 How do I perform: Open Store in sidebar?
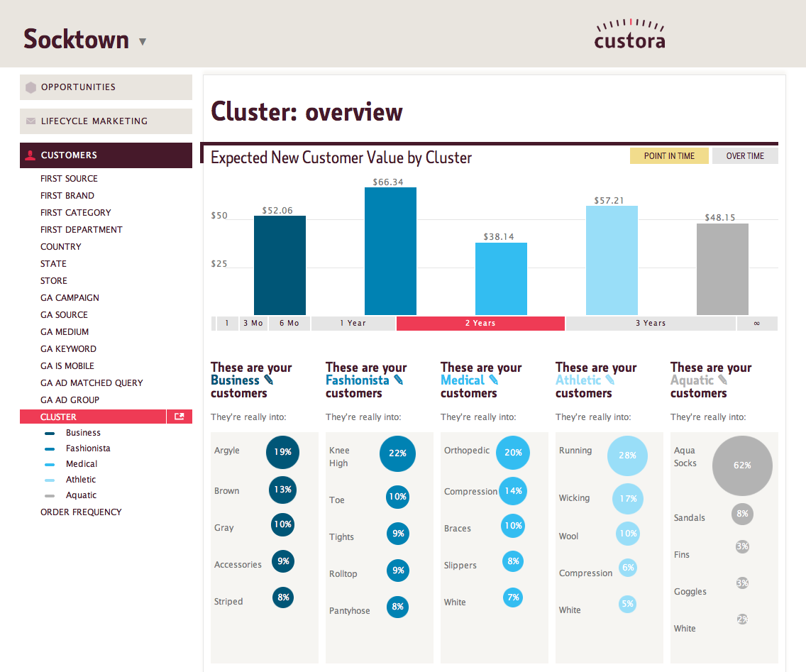point(54,280)
